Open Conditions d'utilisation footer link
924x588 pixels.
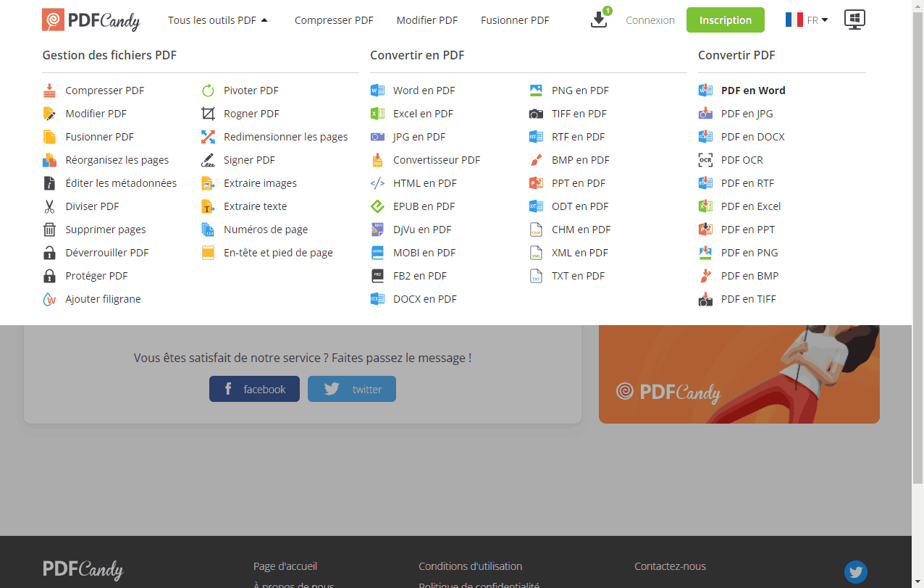[470, 566]
